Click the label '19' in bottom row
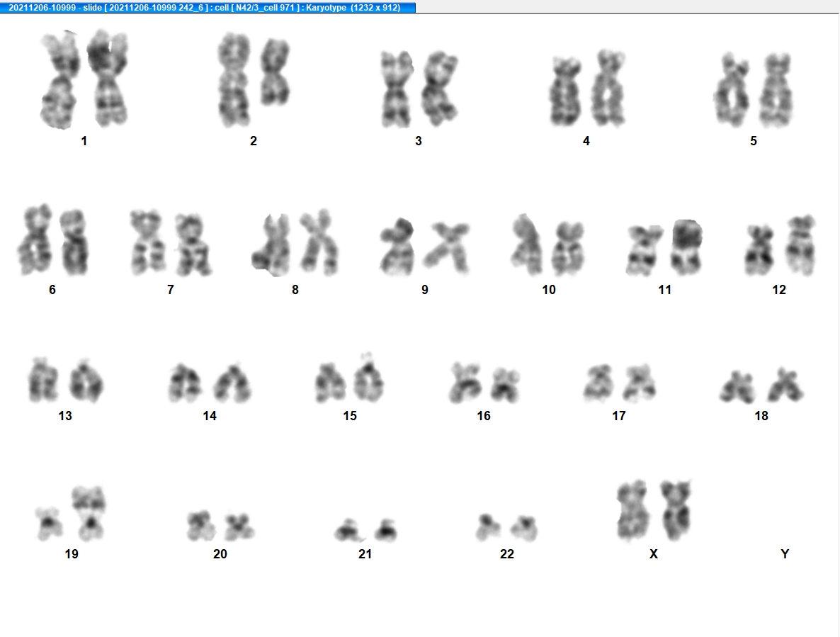Image resolution: width=840 pixels, height=637 pixels. point(72,554)
